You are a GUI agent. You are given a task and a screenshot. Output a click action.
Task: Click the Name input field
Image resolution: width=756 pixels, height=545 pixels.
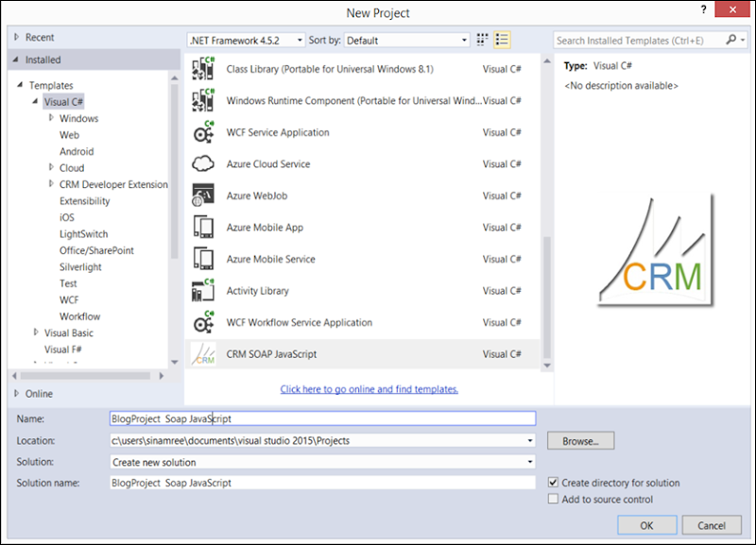tap(322, 418)
